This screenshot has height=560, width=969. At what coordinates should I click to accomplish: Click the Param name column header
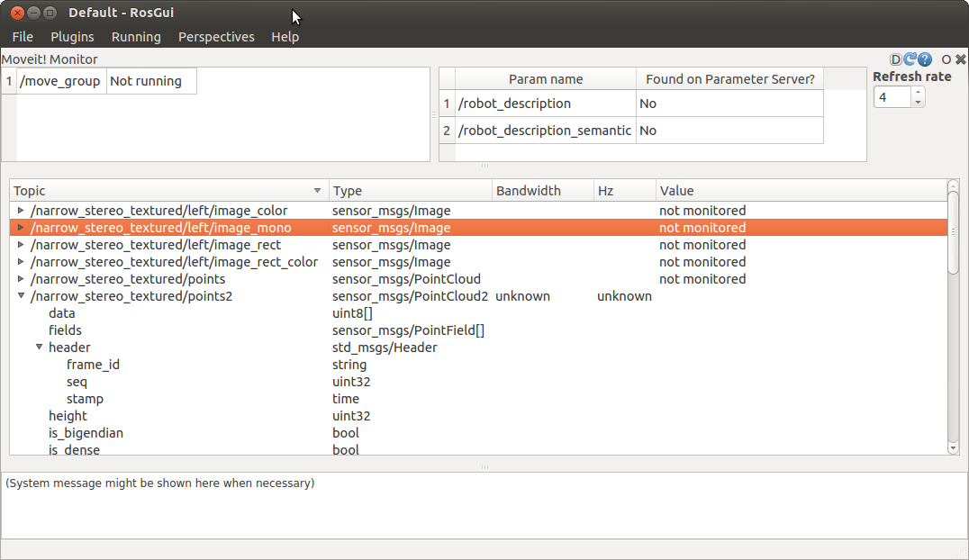[x=546, y=79]
